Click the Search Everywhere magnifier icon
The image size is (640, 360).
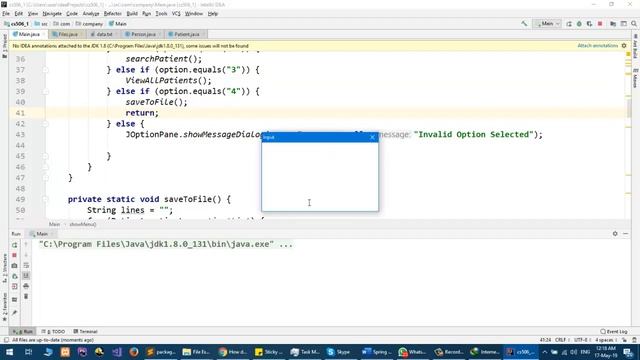tap(634, 24)
